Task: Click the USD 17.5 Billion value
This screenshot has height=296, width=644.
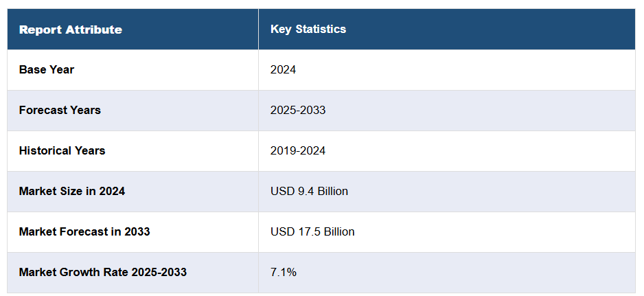Action: tap(312, 231)
